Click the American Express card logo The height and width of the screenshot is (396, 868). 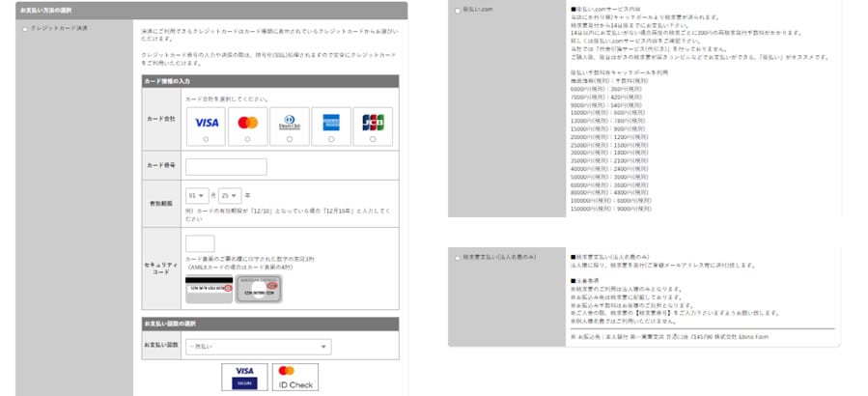331,123
